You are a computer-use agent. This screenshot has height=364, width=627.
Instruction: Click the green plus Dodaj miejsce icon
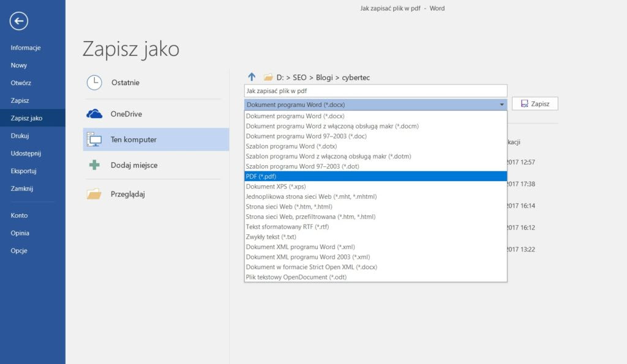pos(94,165)
